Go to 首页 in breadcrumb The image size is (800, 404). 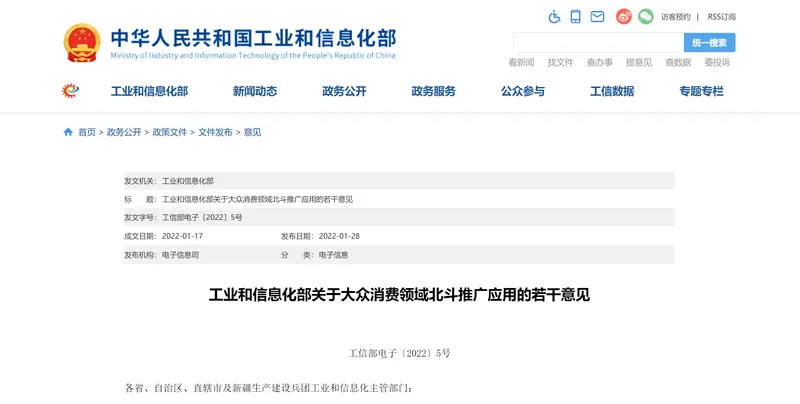pyautogui.click(x=87, y=132)
